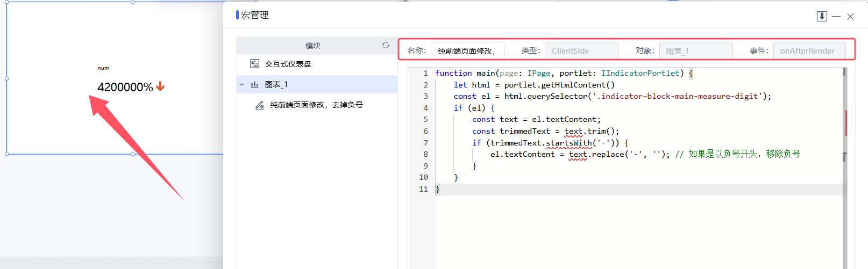
Task: Click the num label on indicator
Action: (103, 68)
